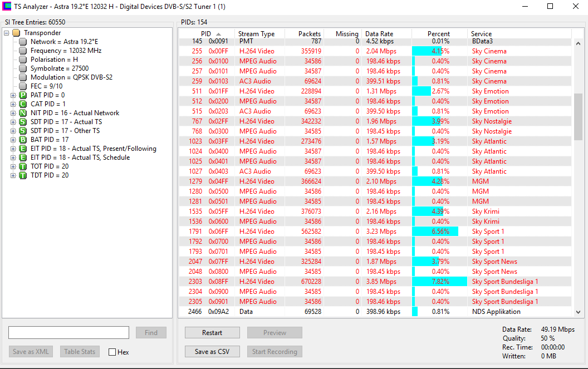Click the green P icon for PAT PID
The image size is (588, 369).
click(23, 95)
